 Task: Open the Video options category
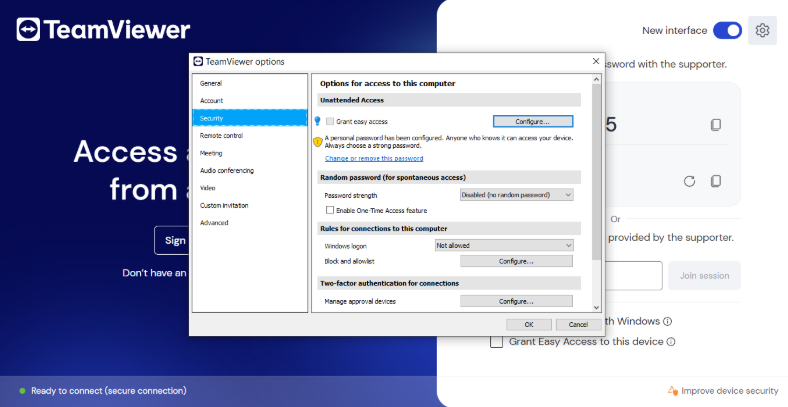(x=250, y=188)
